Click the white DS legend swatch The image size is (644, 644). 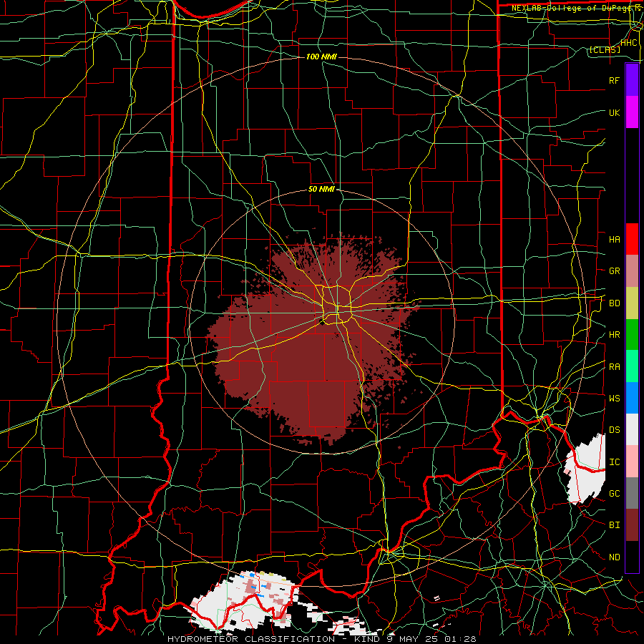tap(632, 429)
